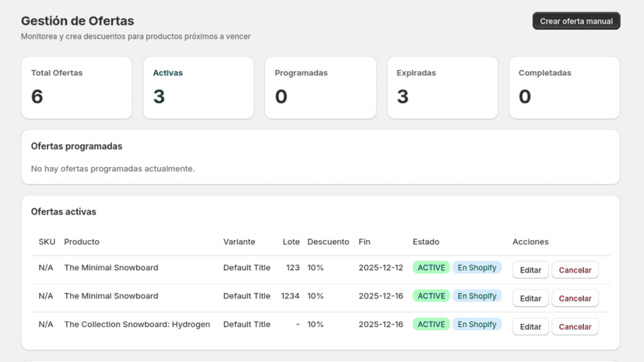The width and height of the screenshot is (644, 362).
Task: Cancel the Collection Snowboard: Hydrogen offer
Action: (575, 327)
